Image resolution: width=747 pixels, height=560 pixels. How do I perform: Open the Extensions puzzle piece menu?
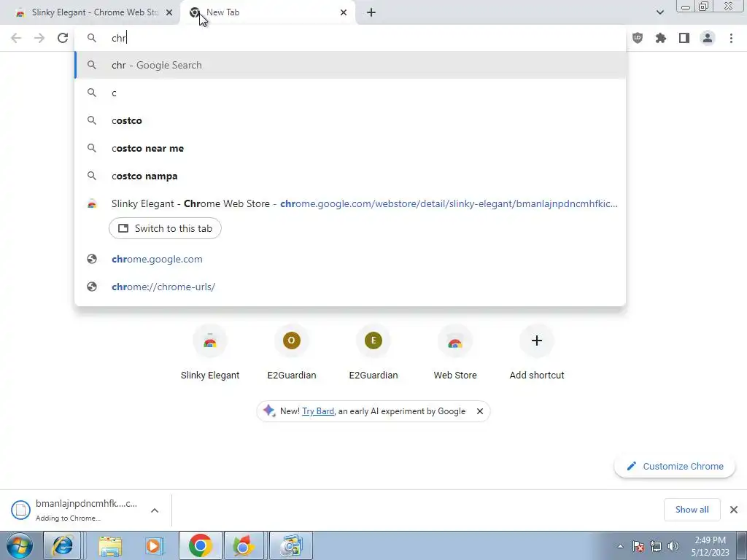661,38
